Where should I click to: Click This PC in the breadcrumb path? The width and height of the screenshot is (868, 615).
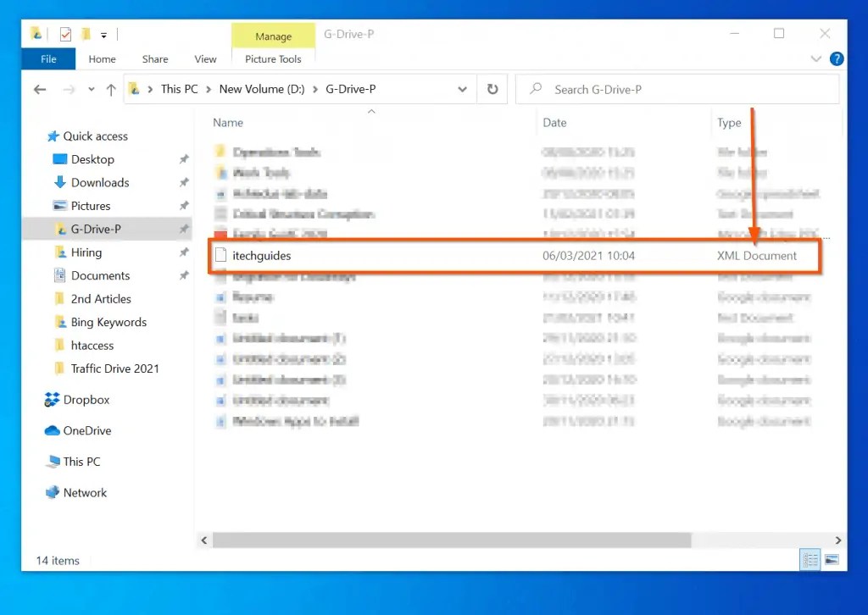(x=179, y=89)
